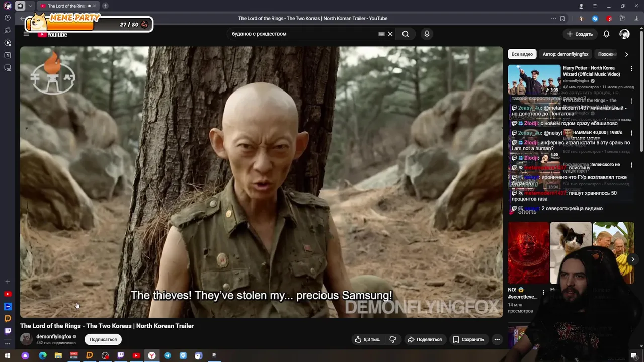Image resolution: width=644 pixels, height=362 pixels.
Task: Open the YouTube account avatar menu
Action: pyautogui.click(x=624, y=34)
